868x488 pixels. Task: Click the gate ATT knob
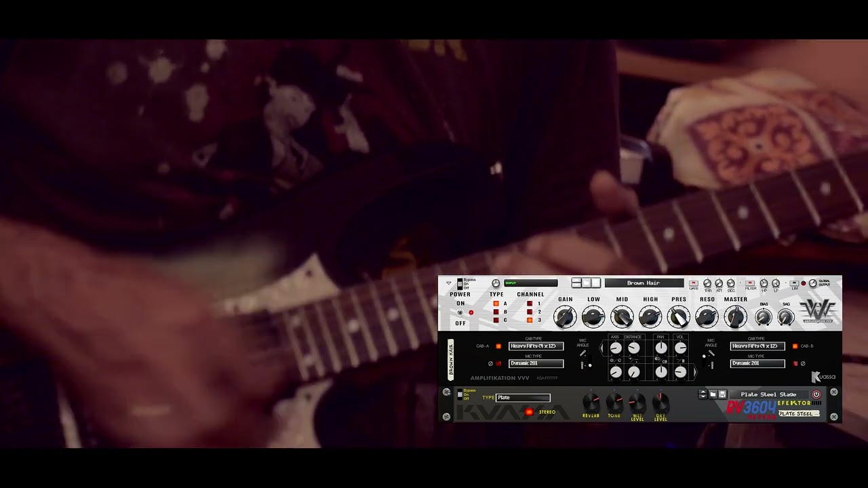[719, 283]
